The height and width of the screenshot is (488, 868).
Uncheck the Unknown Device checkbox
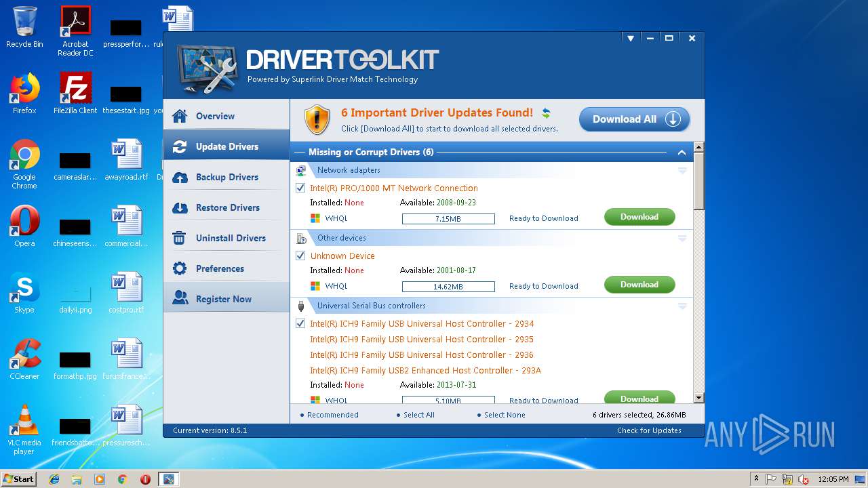300,256
